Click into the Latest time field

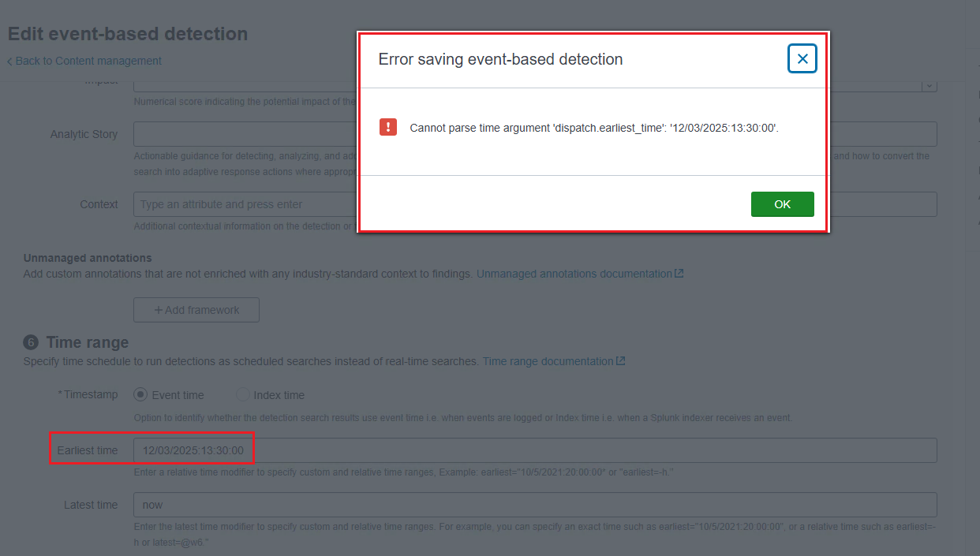coord(535,505)
